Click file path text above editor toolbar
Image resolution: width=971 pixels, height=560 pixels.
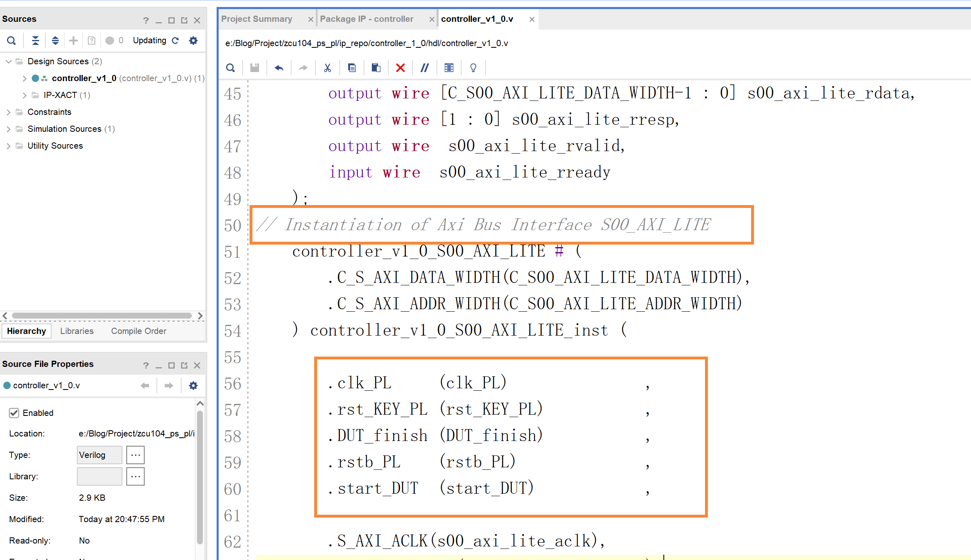coord(366,43)
